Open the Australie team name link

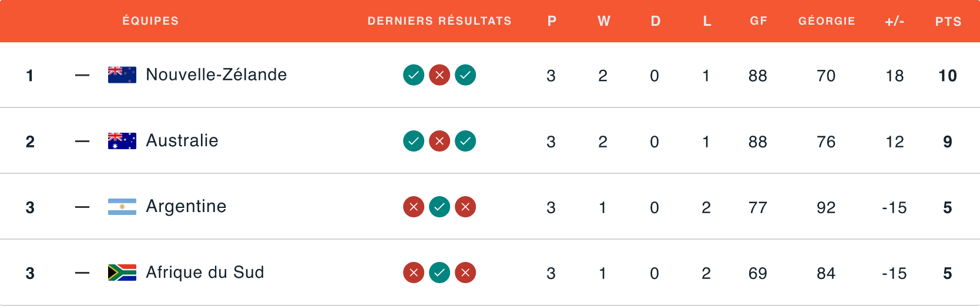[182, 141]
